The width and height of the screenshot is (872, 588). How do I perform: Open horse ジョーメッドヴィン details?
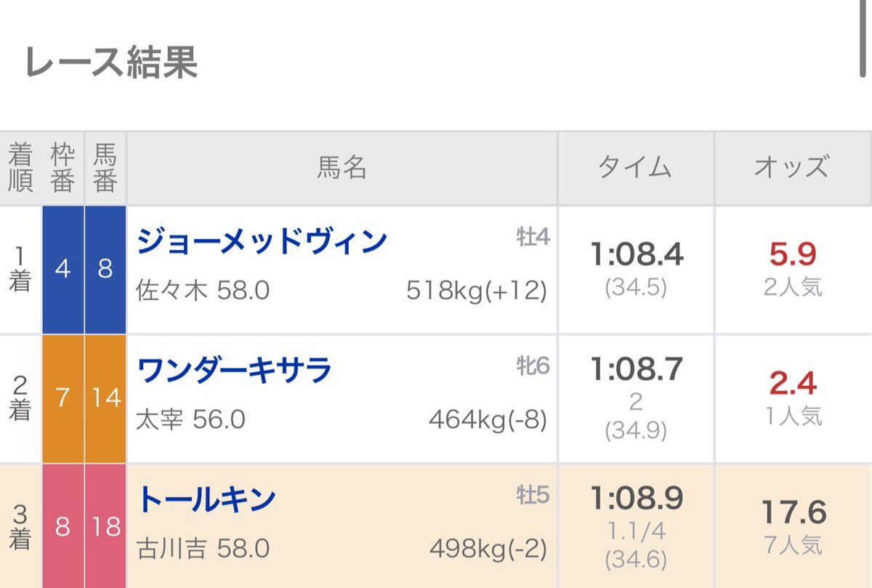[x=262, y=242]
